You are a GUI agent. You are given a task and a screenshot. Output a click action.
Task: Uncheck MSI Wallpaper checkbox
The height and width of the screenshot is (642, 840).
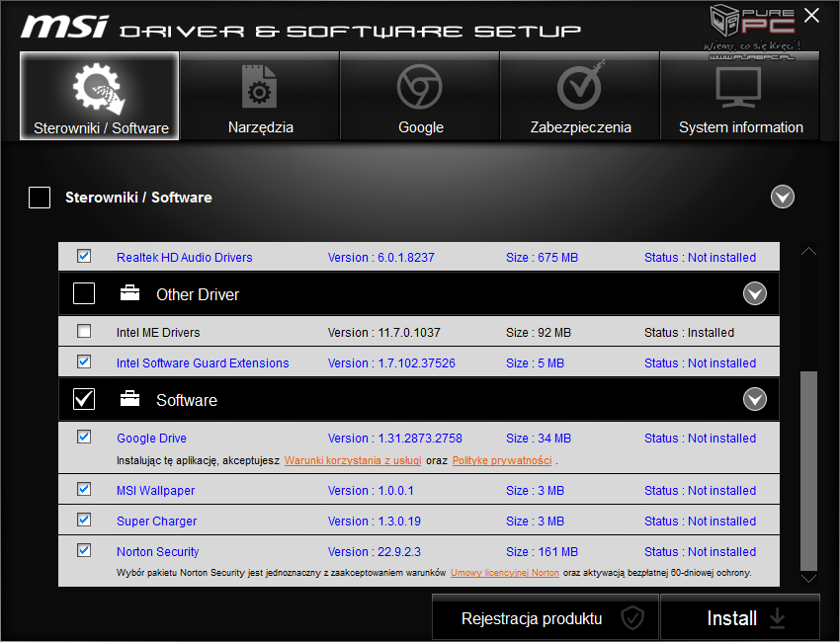(x=84, y=489)
